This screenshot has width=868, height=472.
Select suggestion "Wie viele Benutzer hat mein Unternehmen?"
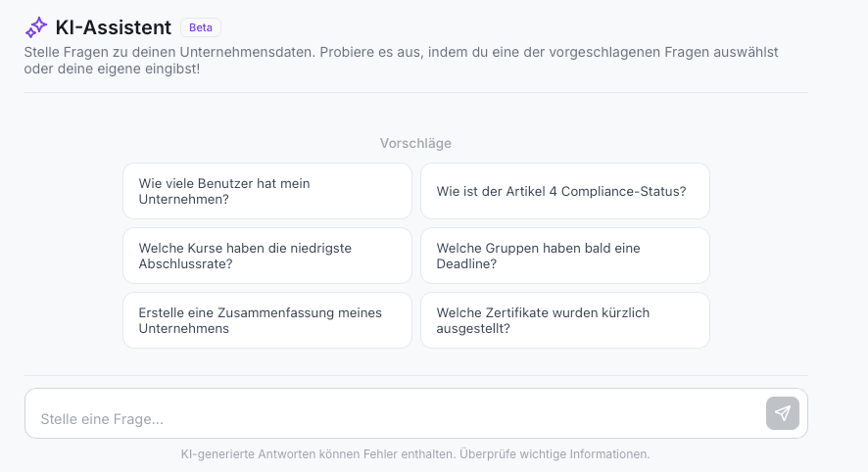click(x=267, y=191)
